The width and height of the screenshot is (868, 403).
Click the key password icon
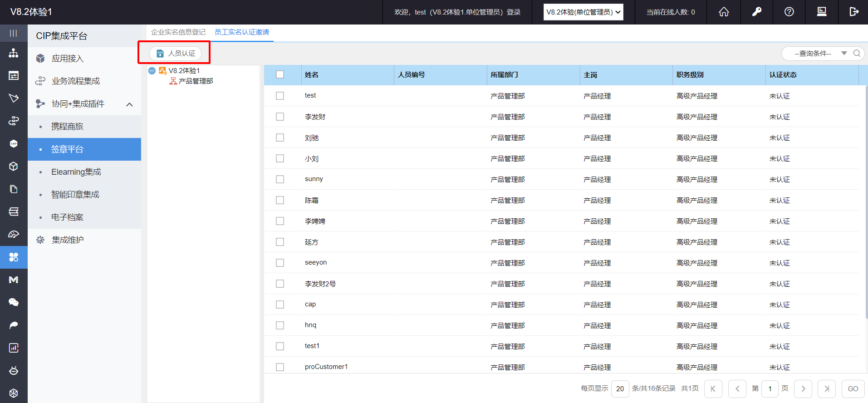(x=756, y=12)
